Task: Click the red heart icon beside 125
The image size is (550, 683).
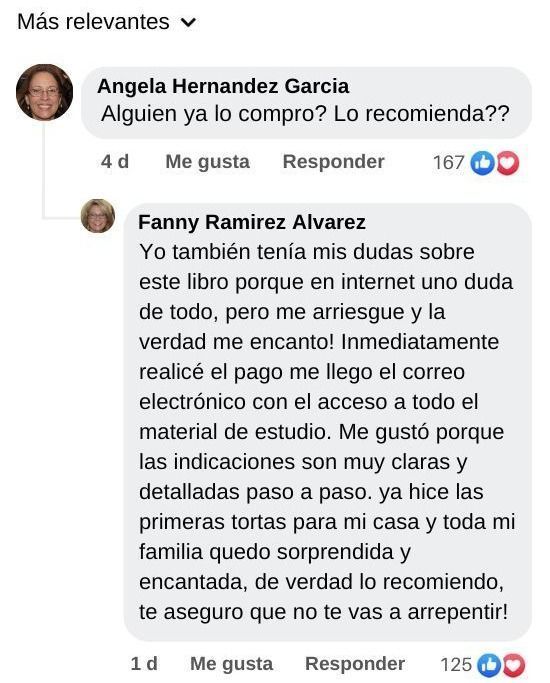Action: 514,665
